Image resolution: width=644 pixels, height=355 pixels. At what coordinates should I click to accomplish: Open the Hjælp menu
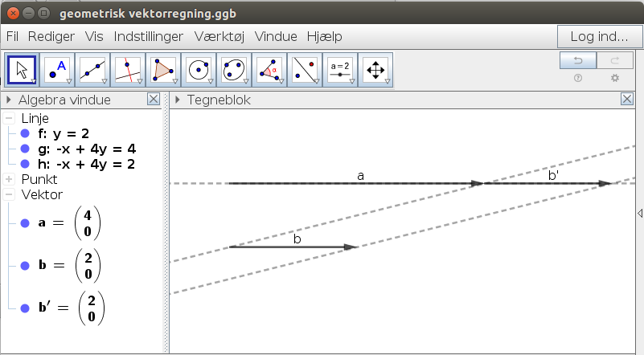tap(325, 36)
